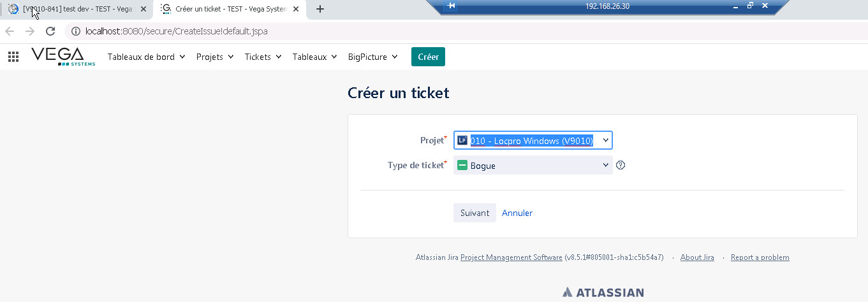This screenshot has width=868, height=302.
Task: View site information icon in address bar
Action: [76, 31]
